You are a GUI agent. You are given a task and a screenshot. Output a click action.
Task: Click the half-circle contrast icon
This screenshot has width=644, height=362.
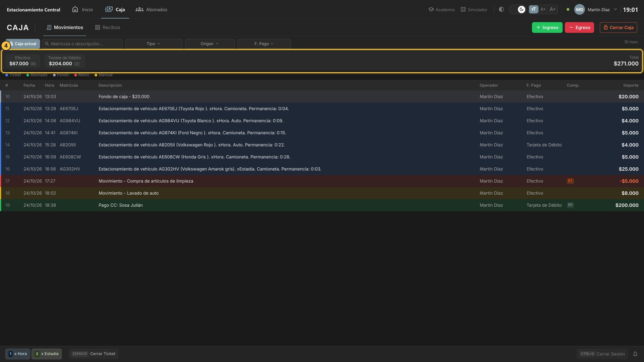click(501, 9)
